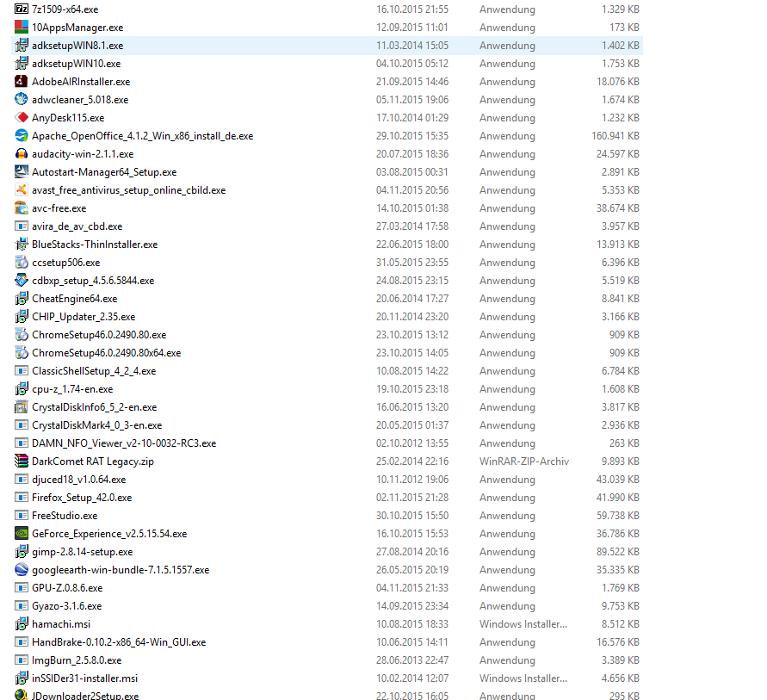Click the size 36.786 KB

pos(618,534)
